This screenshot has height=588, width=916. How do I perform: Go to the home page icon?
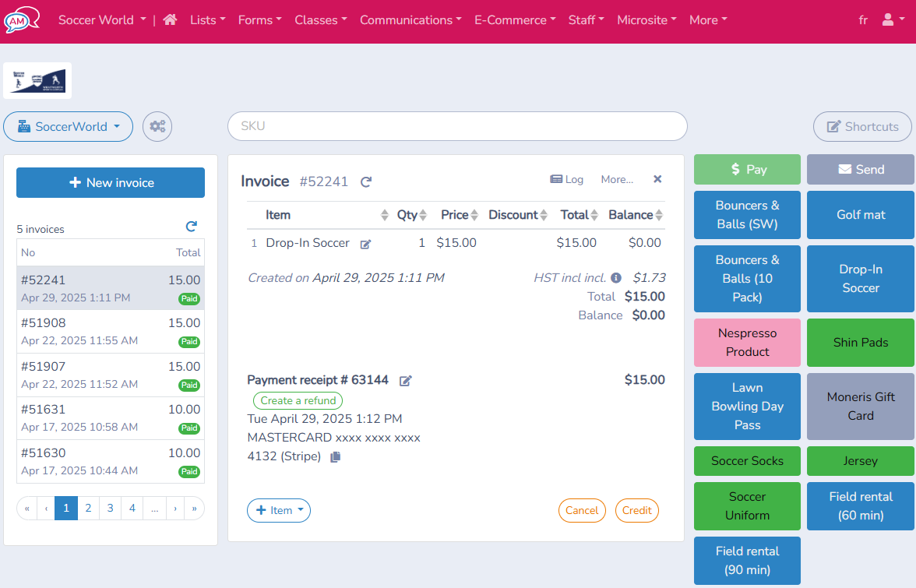click(170, 19)
